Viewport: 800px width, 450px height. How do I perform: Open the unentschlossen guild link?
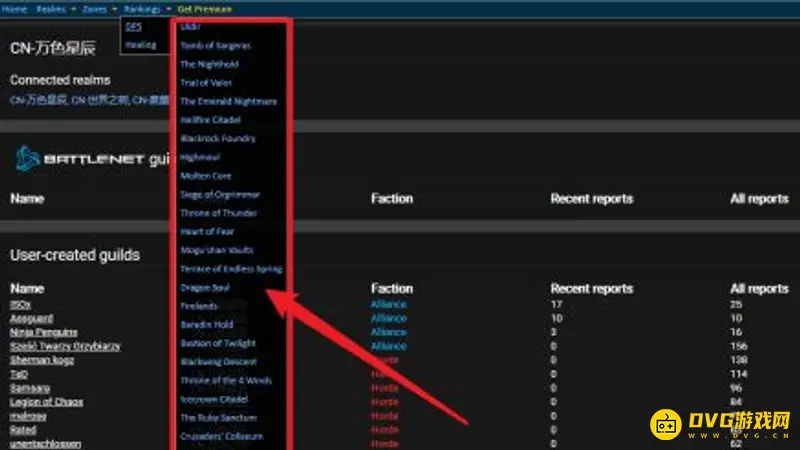click(x=45, y=444)
